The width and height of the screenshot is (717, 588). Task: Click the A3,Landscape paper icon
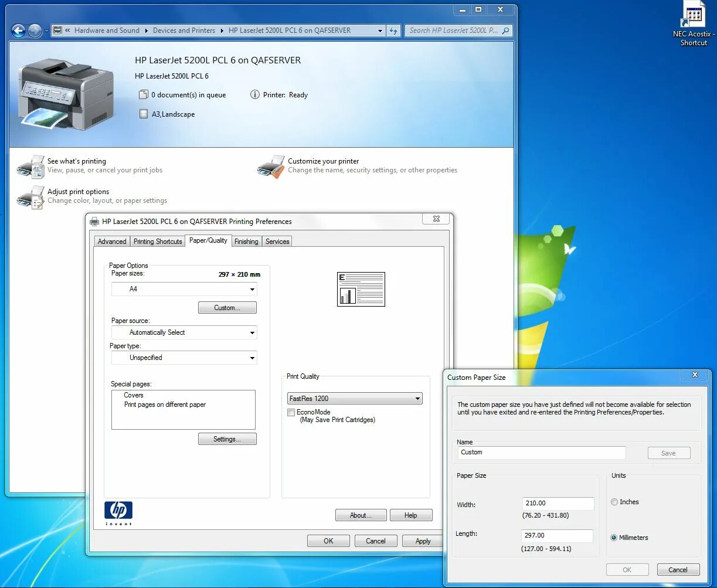(x=144, y=114)
